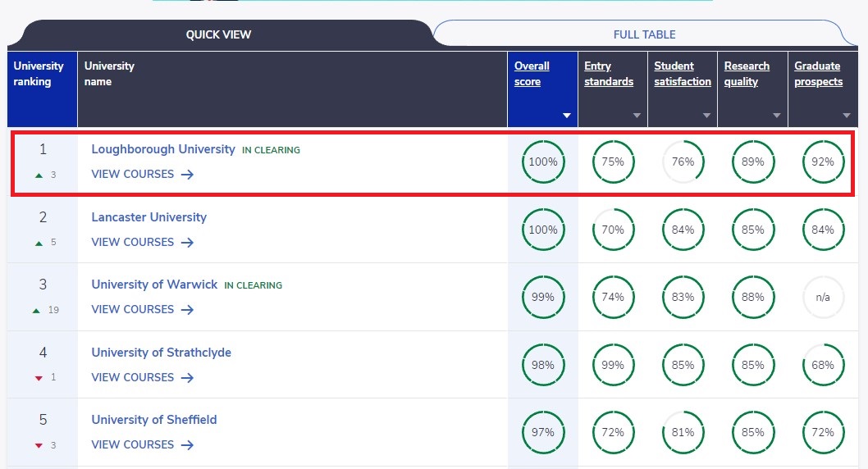The height and width of the screenshot is (469, 868).
Task: Click Warwick's 99% overall score ring
Action: pyautogui.click(x=543, y=298)
